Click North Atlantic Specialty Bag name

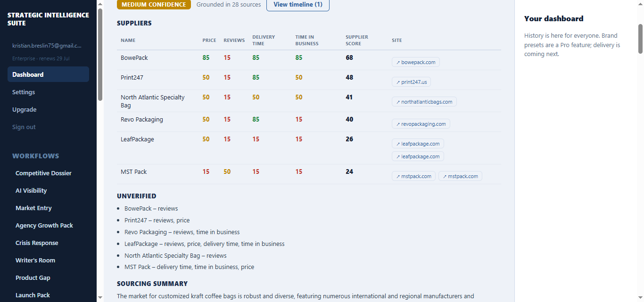tap(153, 101)
